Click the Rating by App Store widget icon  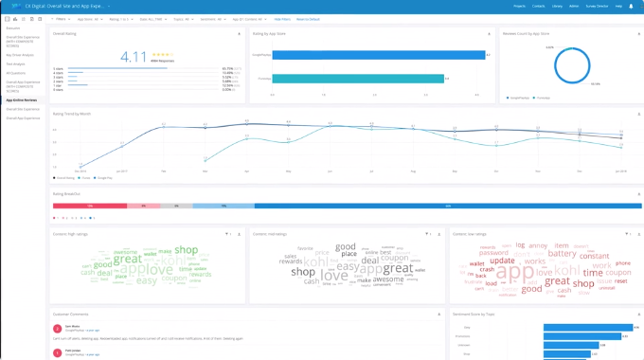[x=489, y=34]
